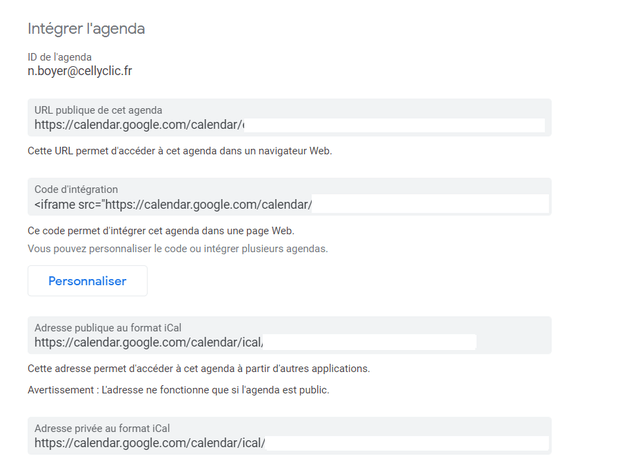Select the Adresse publique au format iCal field
Image resolution: width=640 pixels, height=463 pixels.
click(x=289, y=335)
